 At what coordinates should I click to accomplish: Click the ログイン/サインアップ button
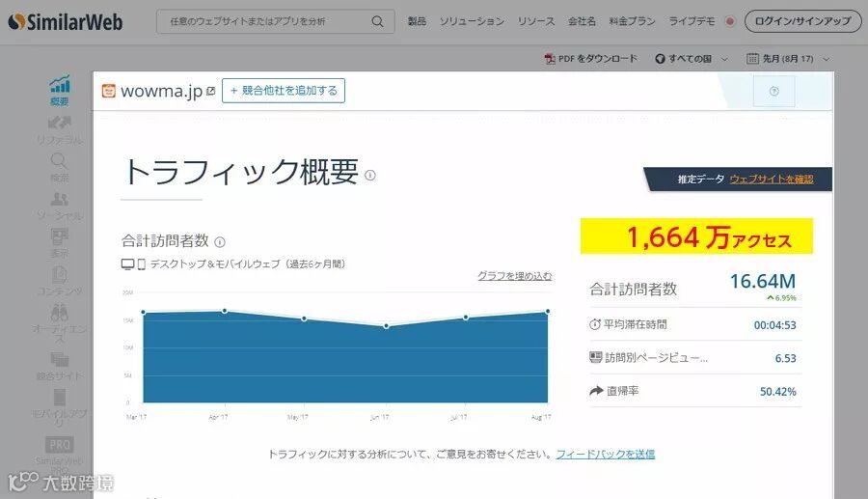[x=802, y=21]
